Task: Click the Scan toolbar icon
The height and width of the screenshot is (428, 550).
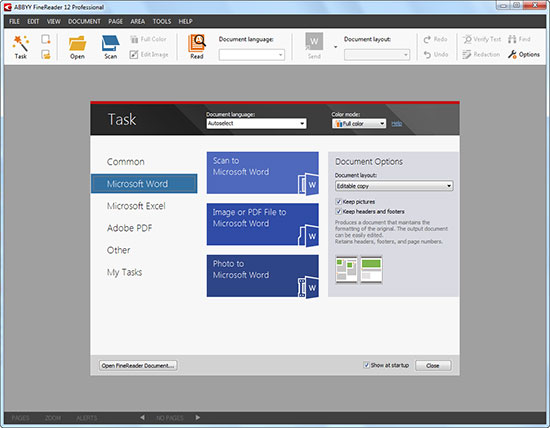Action: [110, 47]
